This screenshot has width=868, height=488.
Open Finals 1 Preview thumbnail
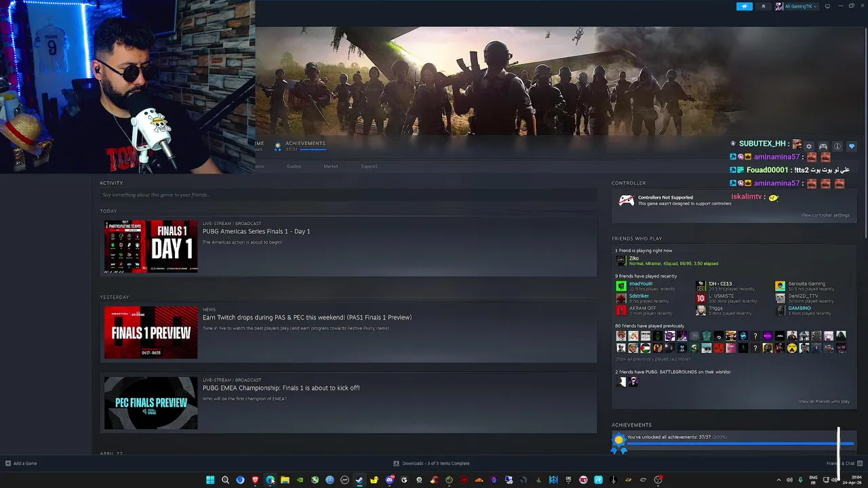click(151, 333)
